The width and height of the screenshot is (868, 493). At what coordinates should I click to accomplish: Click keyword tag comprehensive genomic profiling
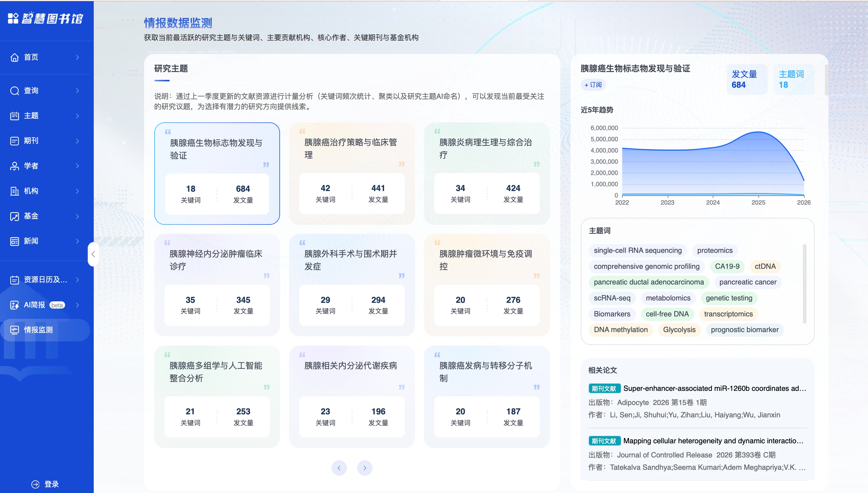coord(646,266)
